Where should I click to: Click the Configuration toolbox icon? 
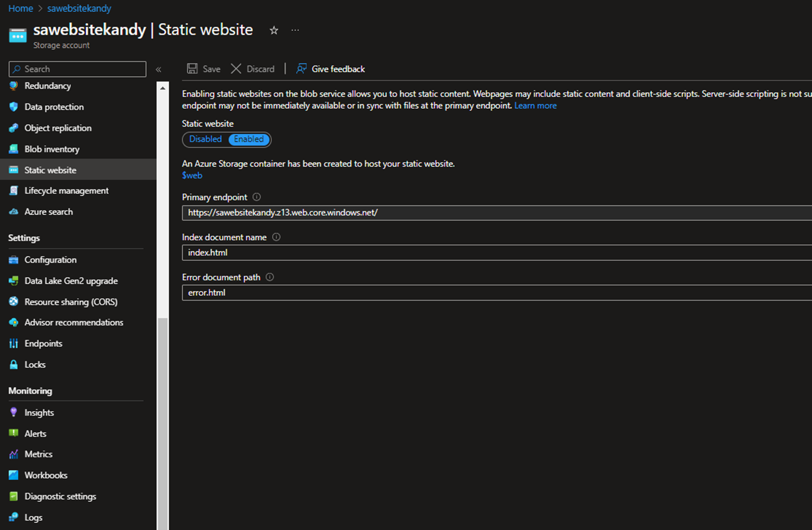pyautogui.click(x=14, y=260)
